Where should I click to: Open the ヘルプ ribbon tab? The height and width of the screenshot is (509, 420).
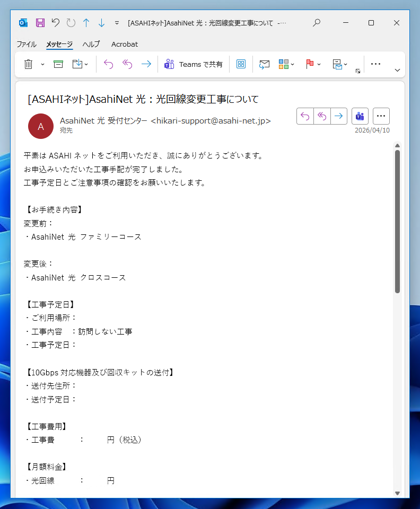pos(91,44)
